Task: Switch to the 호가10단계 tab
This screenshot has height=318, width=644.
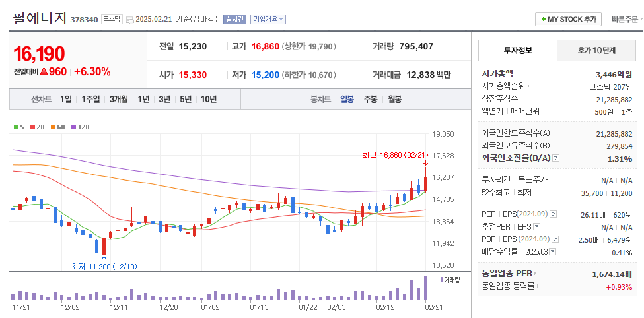Action: 596,50
